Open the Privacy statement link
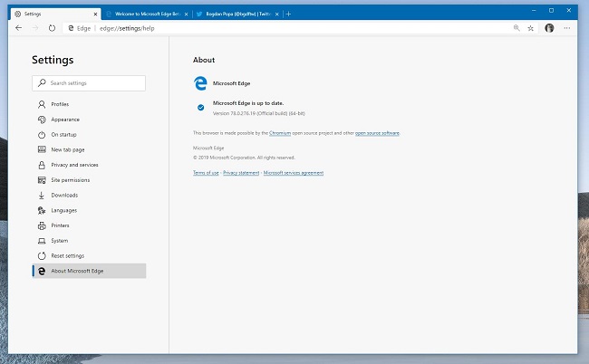The image size is (589, 364). pos(241,173)
